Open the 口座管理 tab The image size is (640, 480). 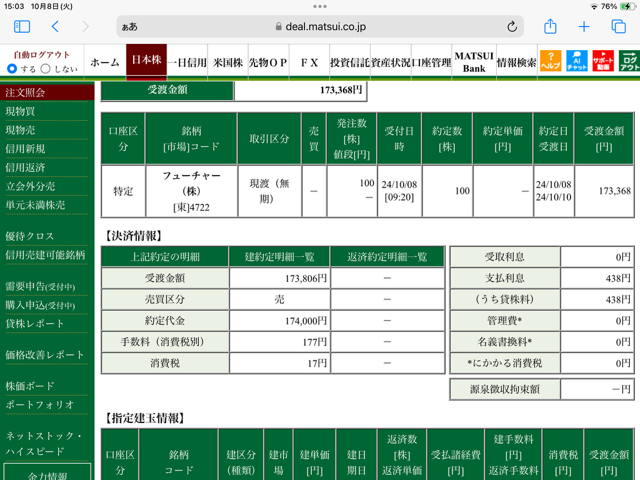[431, 62]
